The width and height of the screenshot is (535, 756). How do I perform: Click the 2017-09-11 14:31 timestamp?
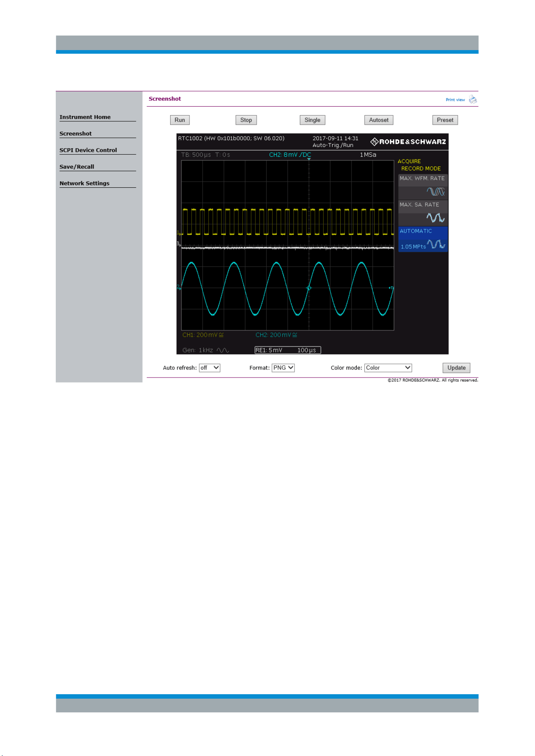coord(335,138)
